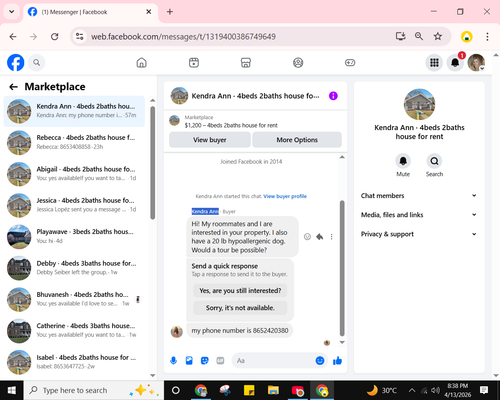The image size is (500, 400).
Task: Mute this conversation bell icon
Action: click(x=403, y=161)
